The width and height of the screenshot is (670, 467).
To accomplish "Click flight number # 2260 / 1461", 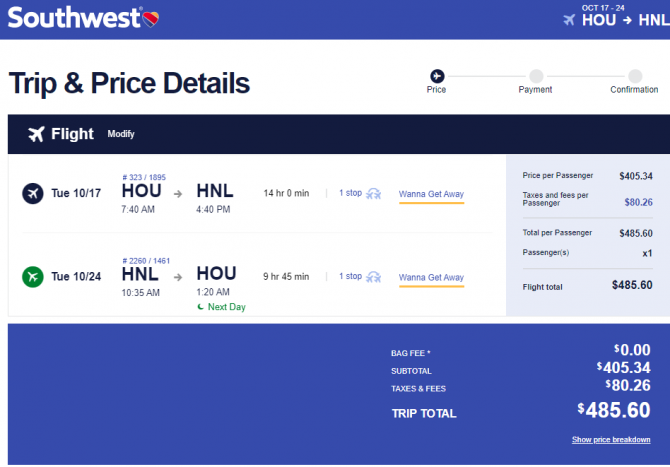I will click(x=146, y=261).
